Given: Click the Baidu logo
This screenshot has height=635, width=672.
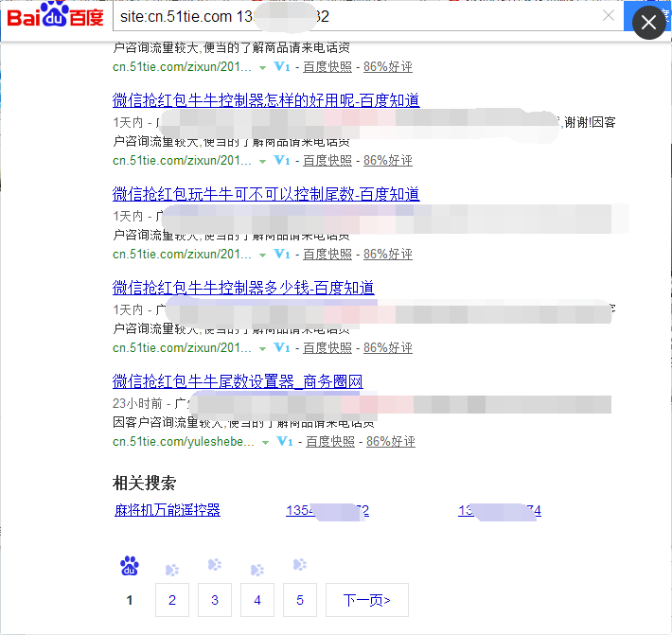Looking at the screenshot, I should pos(55,15).
